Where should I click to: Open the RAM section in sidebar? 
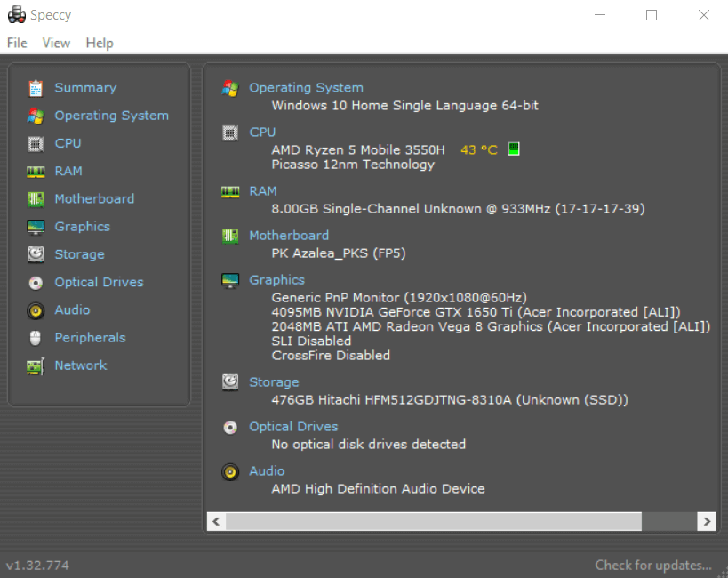pos(68,172)
